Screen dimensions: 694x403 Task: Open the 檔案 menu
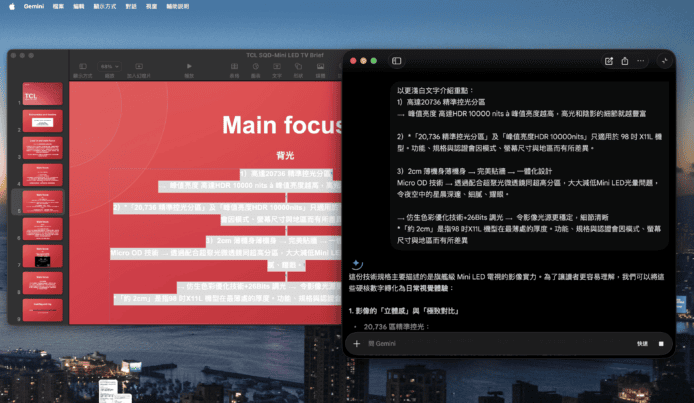tap(58, 6)
